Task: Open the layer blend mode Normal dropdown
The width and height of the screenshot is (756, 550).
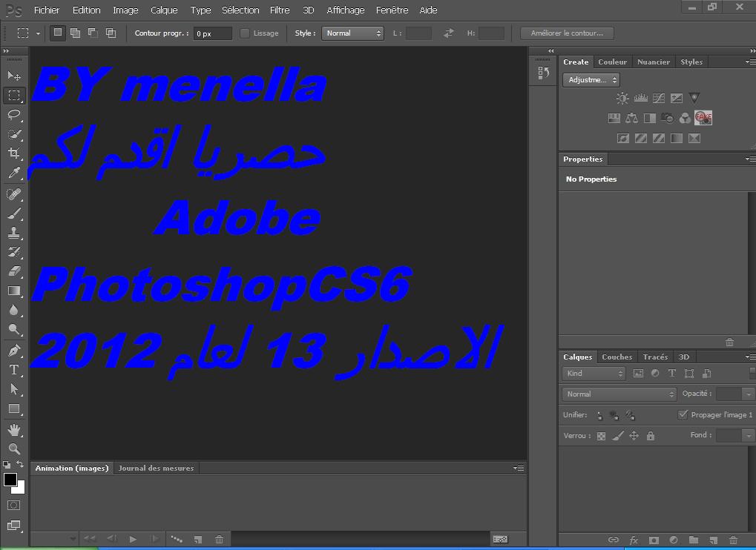Action: 619,394
